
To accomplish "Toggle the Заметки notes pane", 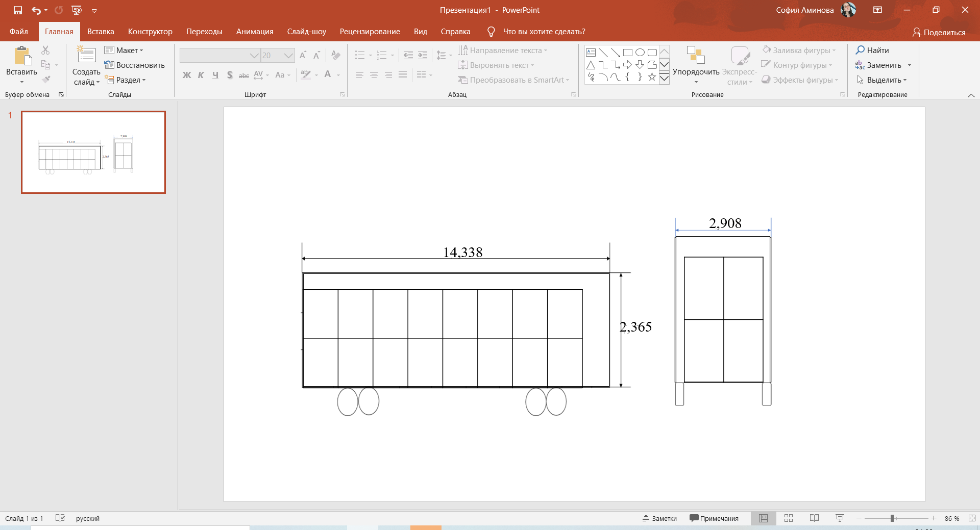I will coord(659,518).
